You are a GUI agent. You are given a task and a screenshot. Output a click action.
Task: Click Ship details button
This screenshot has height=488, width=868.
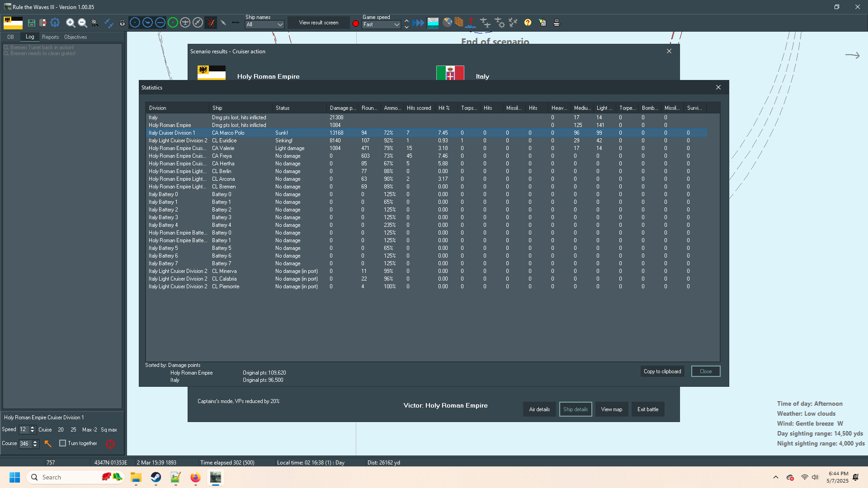(x=576, y=409)
